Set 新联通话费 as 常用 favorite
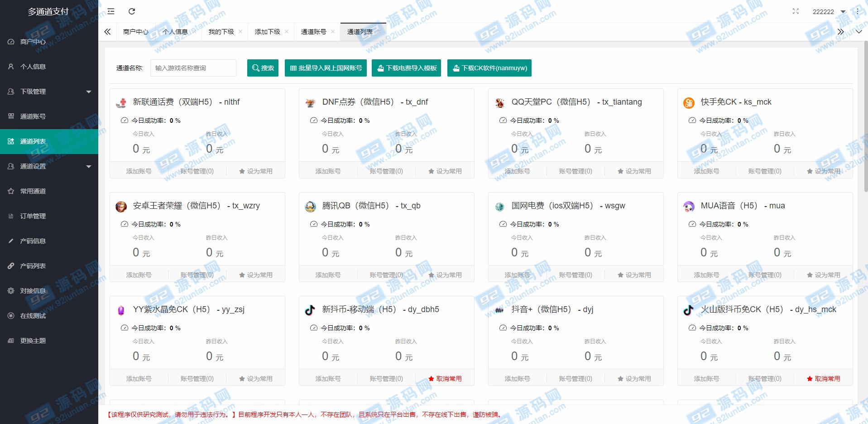The width and height of the screenshot is (868, 424). point(256,171)
